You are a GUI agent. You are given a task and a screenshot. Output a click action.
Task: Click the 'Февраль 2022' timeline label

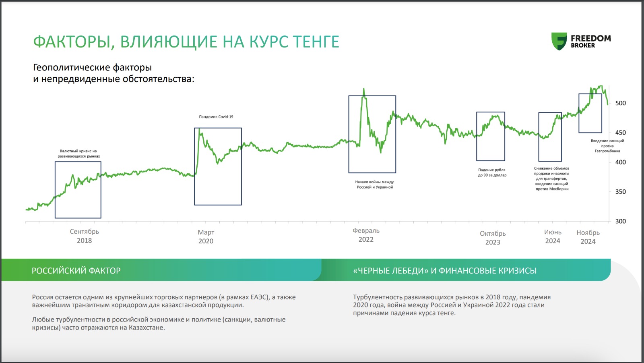click(x=366, y=235)
